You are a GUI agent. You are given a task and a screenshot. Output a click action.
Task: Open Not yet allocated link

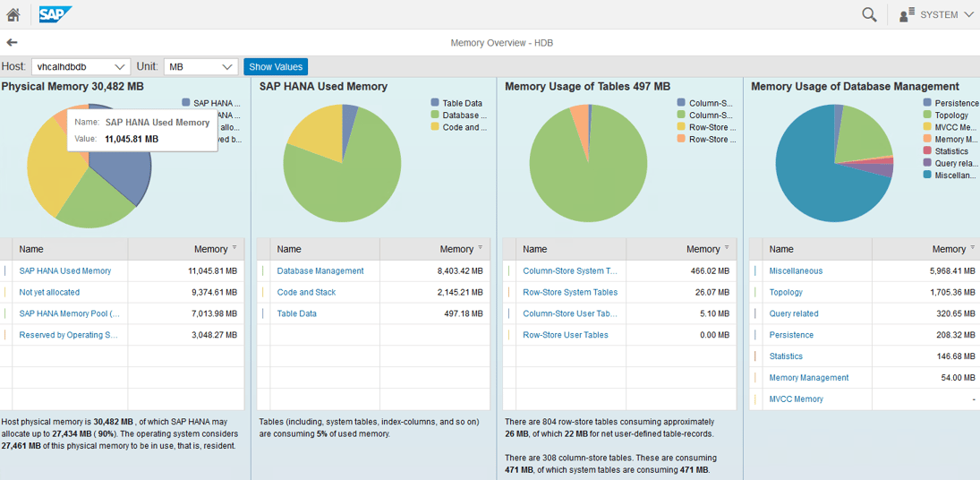point(49,292)
